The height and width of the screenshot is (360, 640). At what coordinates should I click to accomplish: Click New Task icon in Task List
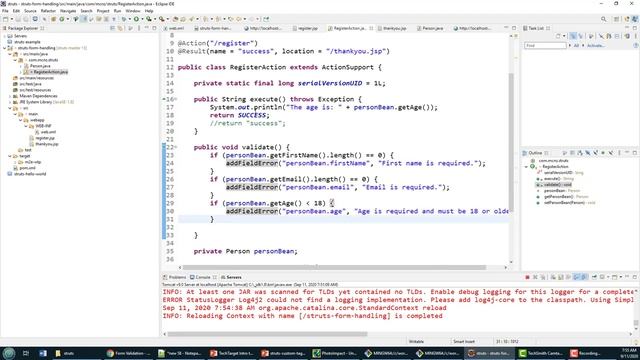point(558,36)
